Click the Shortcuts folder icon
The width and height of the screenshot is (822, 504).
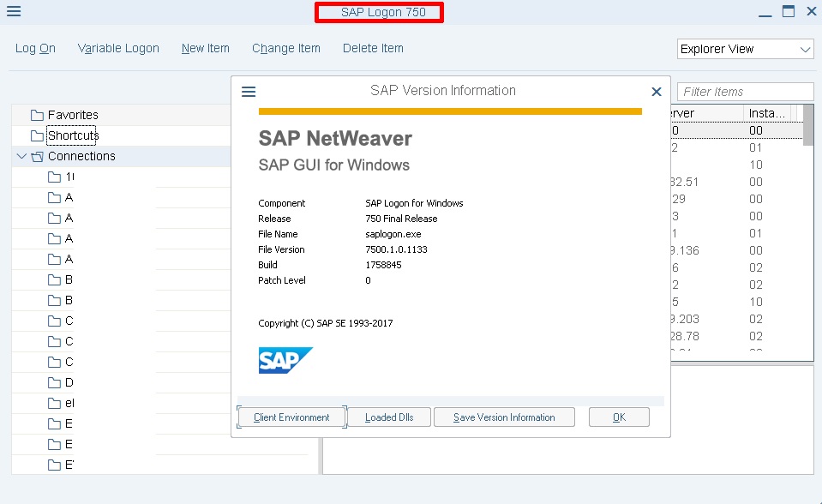pyautogui.click(x=37, y=135)
